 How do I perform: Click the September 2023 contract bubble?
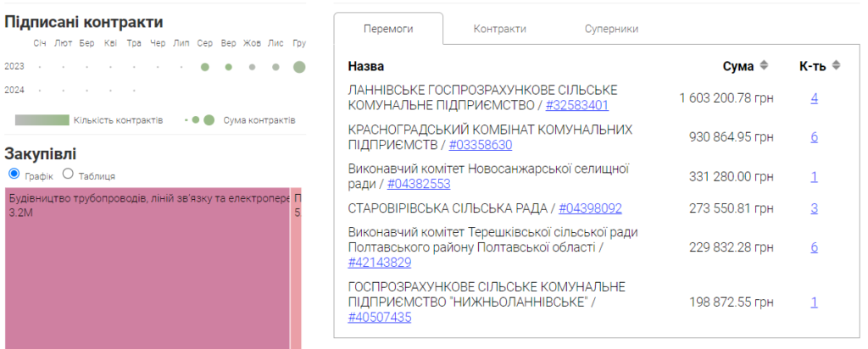228,67
